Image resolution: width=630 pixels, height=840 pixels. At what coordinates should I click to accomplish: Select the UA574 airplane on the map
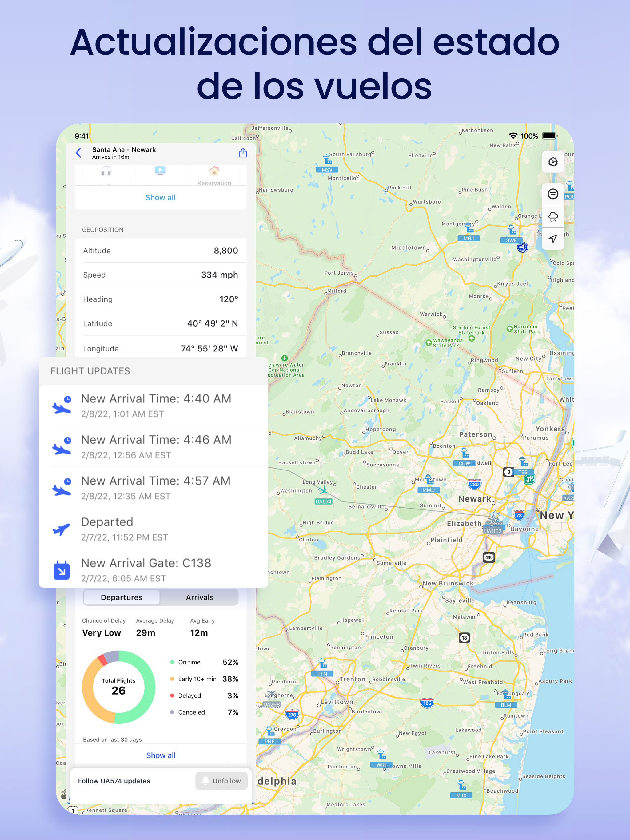tap(323, 490)
